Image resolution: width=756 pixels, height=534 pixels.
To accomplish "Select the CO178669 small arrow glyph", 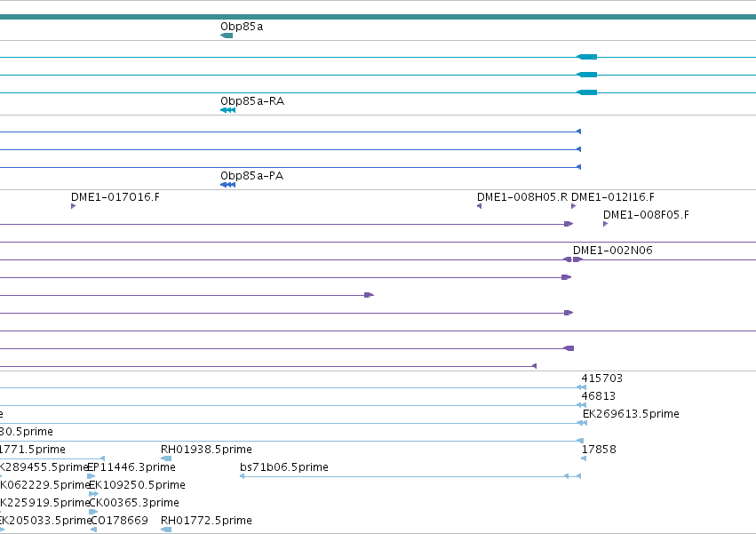I will click(93, 530).
